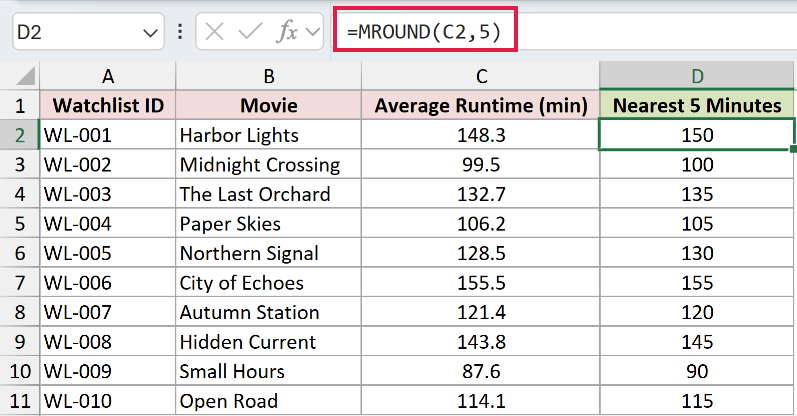Select runtime cell 87.6
Screen dimensions: 797x416
click(x=481, y=371)
